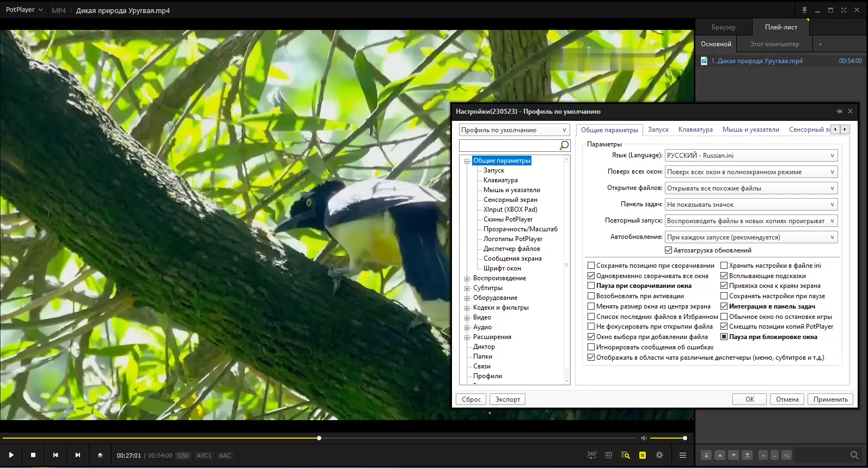The image size is (868, 468).
Task: Open the "Браузер" panel tab
Action: pyautogui.click(x=723, y=27)
